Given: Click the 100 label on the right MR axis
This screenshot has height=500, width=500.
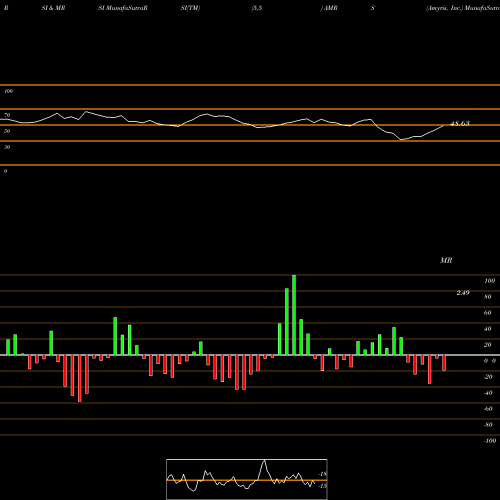Looking at the screenshot, I should tap(489, 281).
